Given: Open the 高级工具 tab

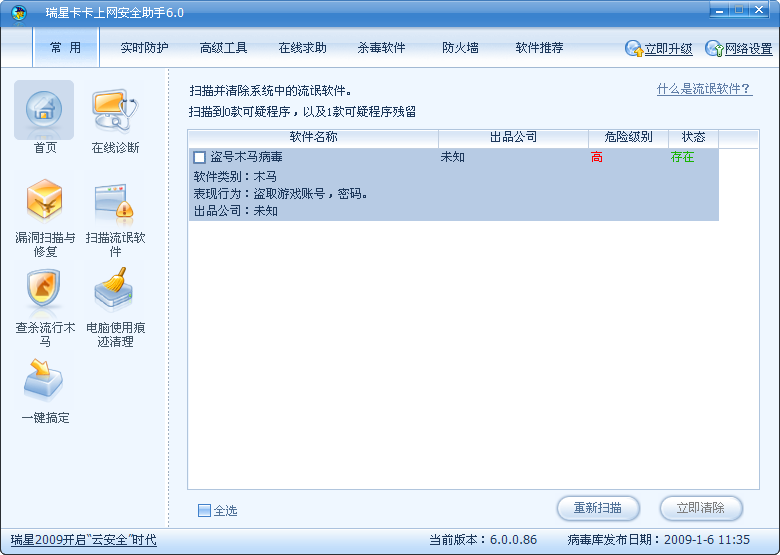Looking at the screenshot, I should [x=223, y=48].
